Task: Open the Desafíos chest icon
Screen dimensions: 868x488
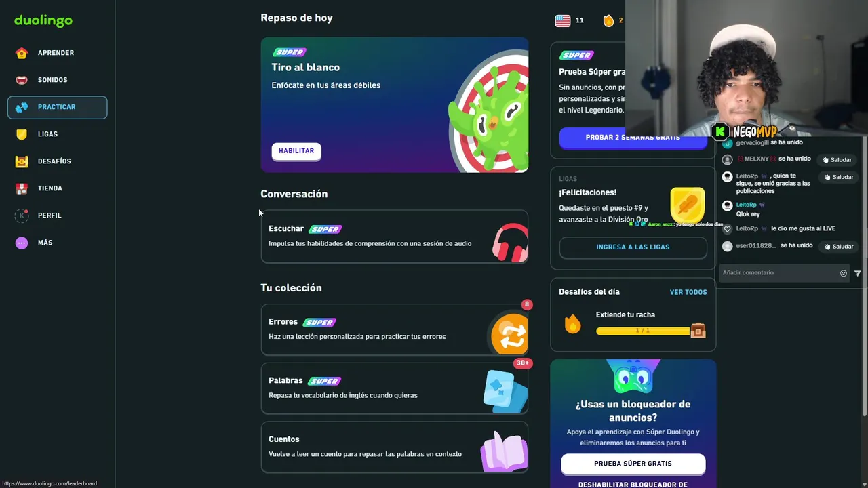Action: click(x=22, y=161)
